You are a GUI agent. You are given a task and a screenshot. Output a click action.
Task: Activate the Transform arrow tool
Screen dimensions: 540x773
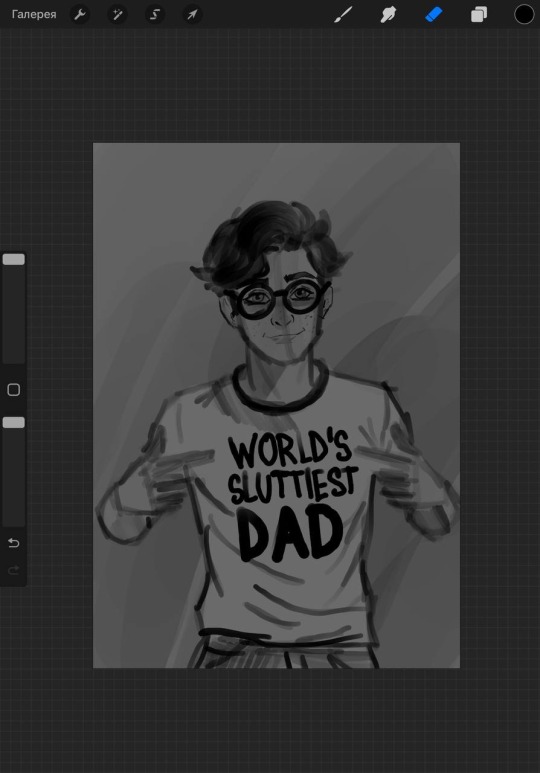(x=192, y=14)
